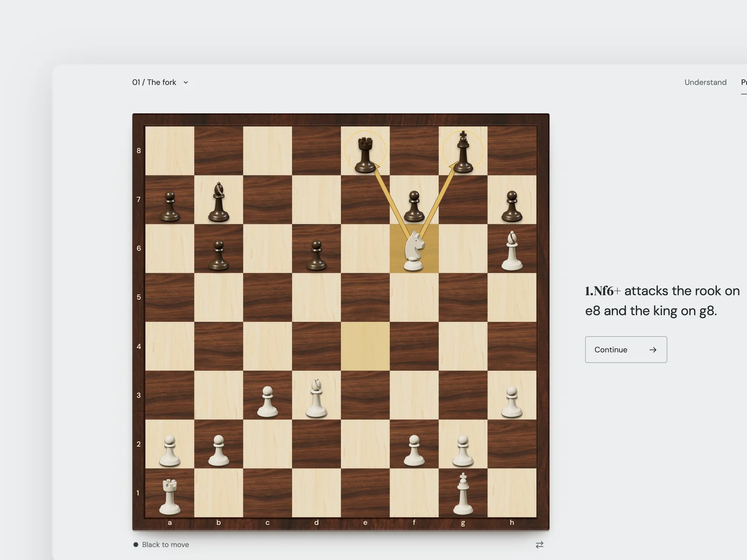Select the white bishop on d3

coord(317,398)
